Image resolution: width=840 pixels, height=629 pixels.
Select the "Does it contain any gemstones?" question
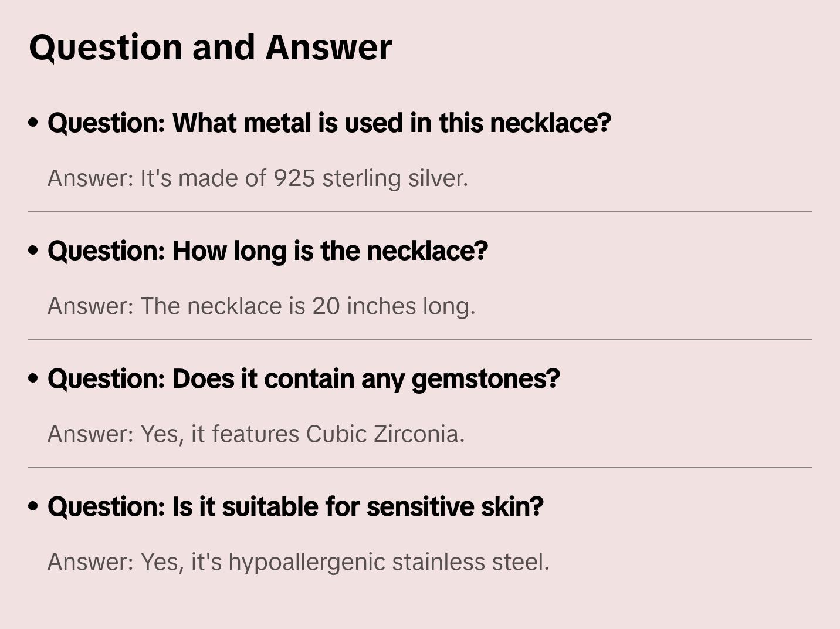click(303, 379)
